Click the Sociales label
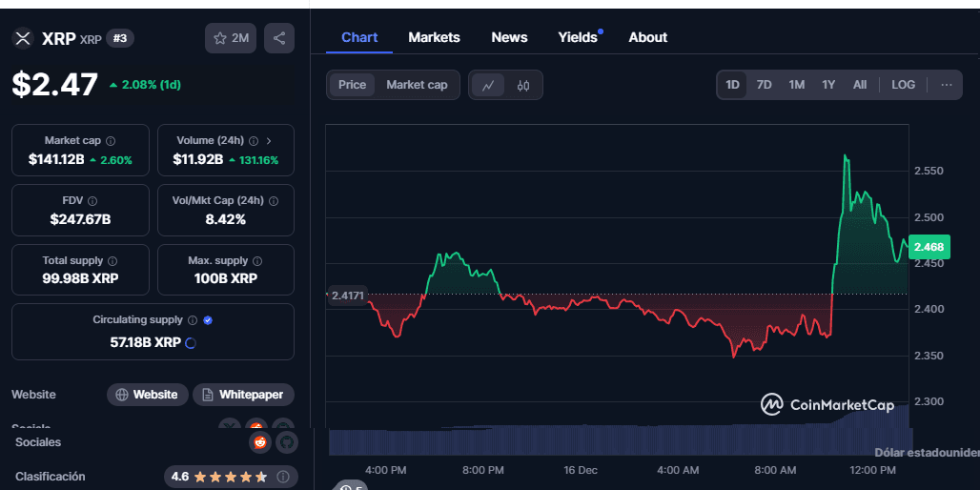Viewport: 980px width, 490px height. [38, 442]
